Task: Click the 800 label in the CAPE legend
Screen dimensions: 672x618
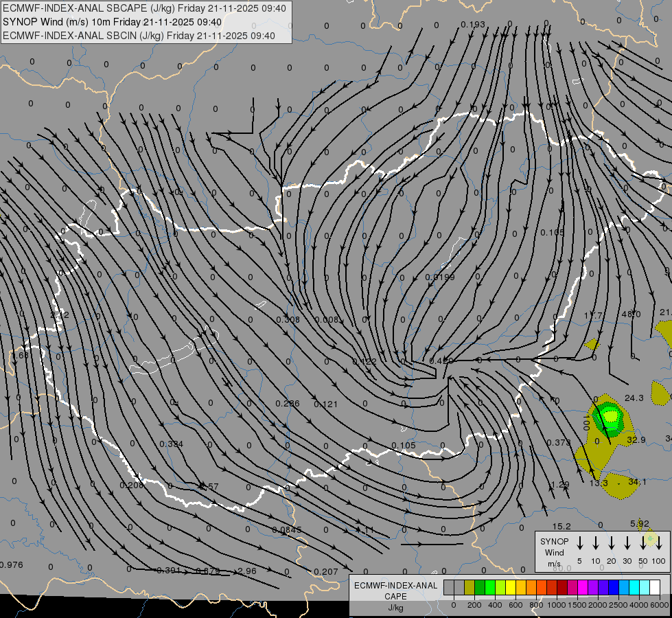Action: tap(536, 605)
